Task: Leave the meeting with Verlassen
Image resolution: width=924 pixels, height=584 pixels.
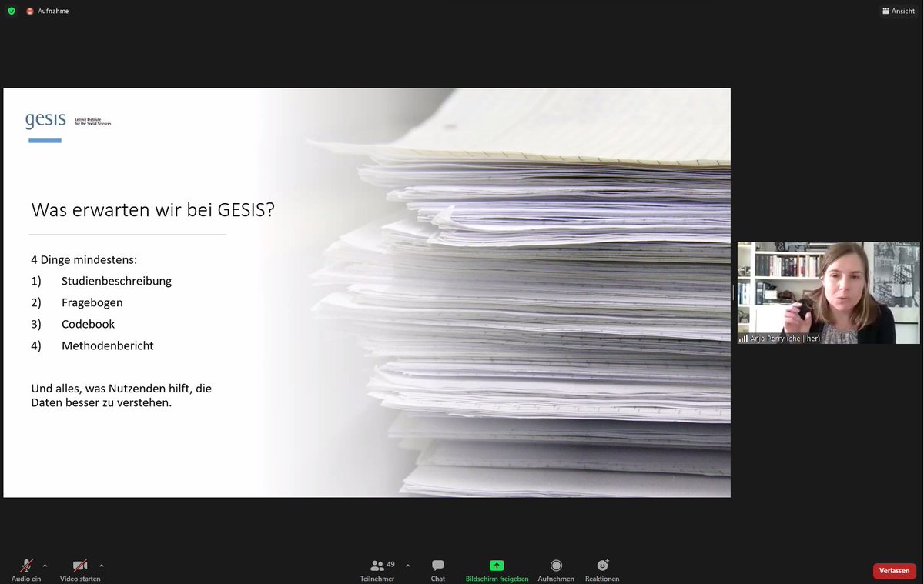Action: click(894, 571)
